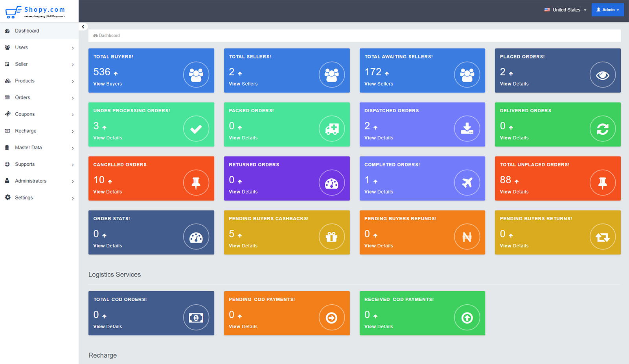Expand the Settings menu chevron

click(x=73, y=198)
